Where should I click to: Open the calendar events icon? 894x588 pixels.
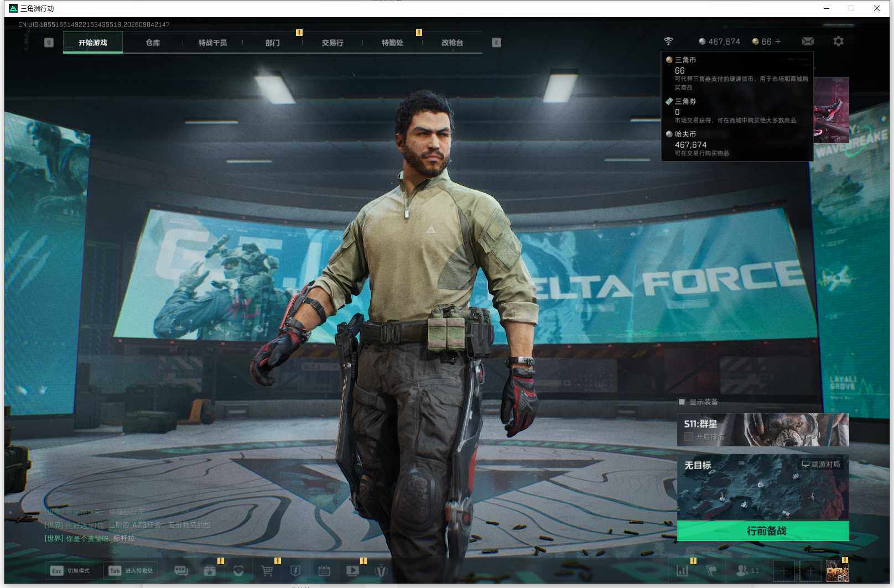[324, 571]
